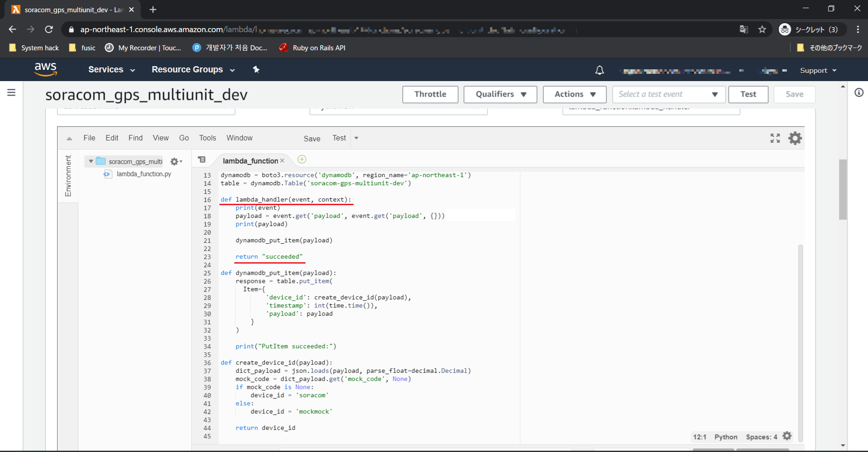Click the pin shortcut icon in AWS navbar
The height and width of the screenshot is (452, 868).
click(256, 69)
